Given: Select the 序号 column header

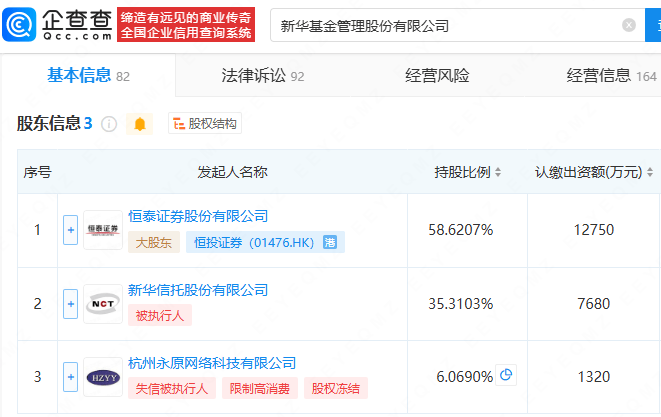Looking at the screenshot, I should click(37, 172).
